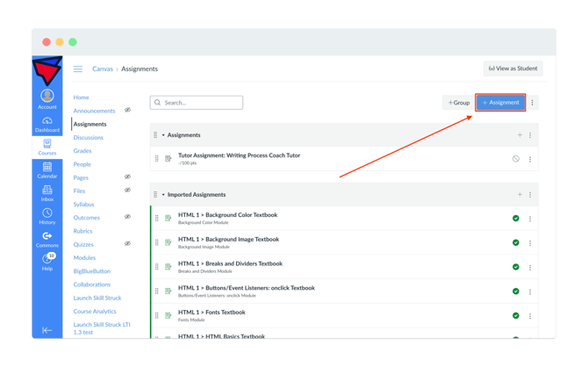Screen dimensions: 588x367
Task: Publish the unpublished Tutor Assignment
Action: [x=516, y=159]
